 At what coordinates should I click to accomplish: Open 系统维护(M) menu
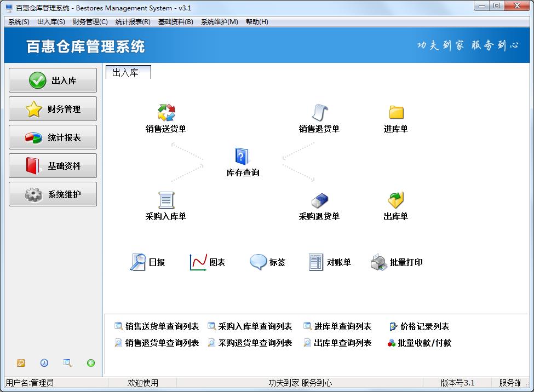[x=220, y=22]
